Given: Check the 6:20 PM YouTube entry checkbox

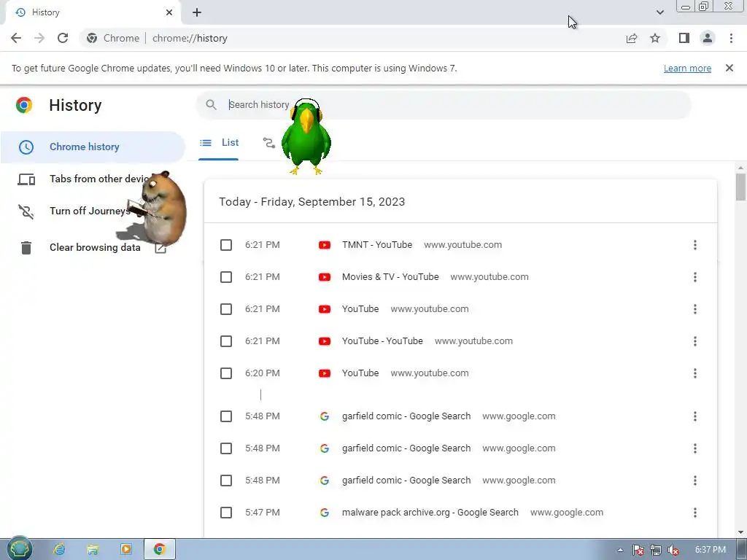Looking at the screenshot, I should (226, 373).
